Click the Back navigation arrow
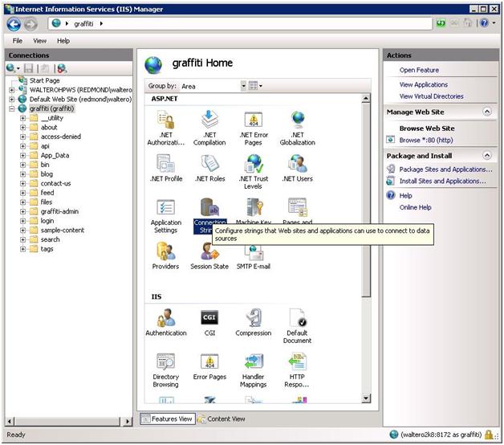The height and width of the screenshot is (445, 504). pos(14,24)
